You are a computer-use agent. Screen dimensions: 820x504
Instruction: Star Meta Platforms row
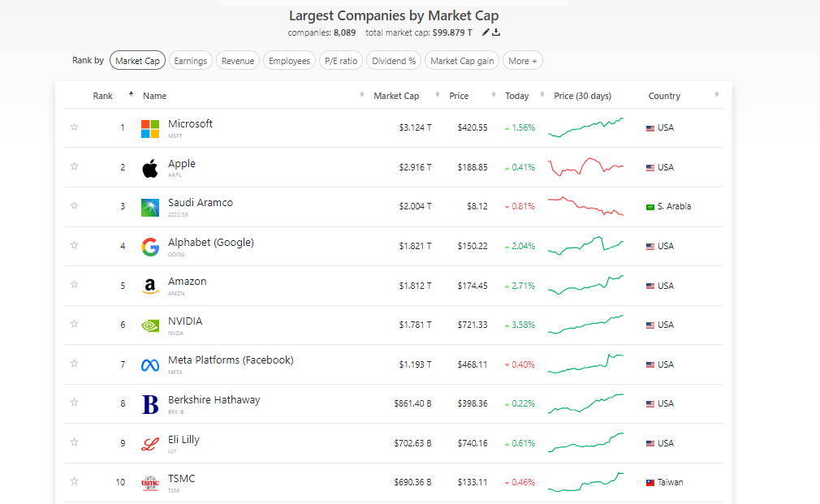(x=74, y=363)
